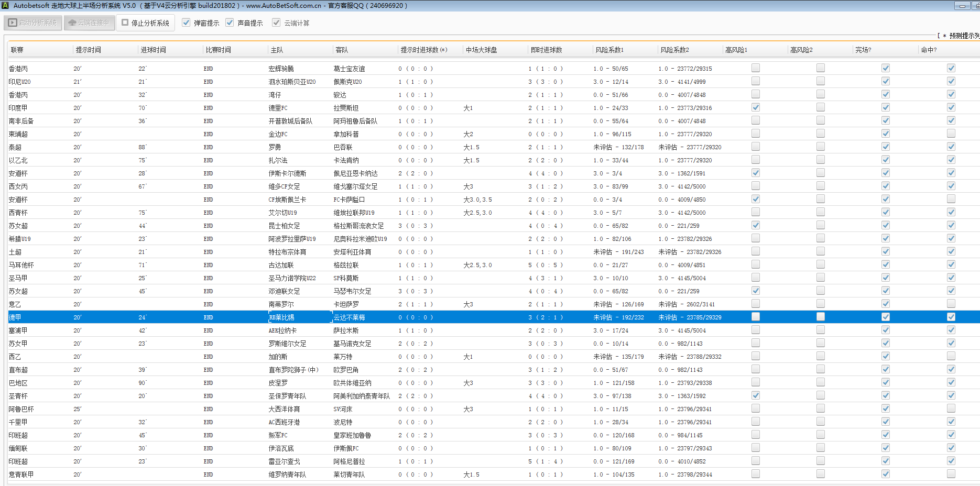980x486 pixels.
Task: Uncheck 高风险1 in the 圣青杯 row
Action: click(x=755, y=395)
